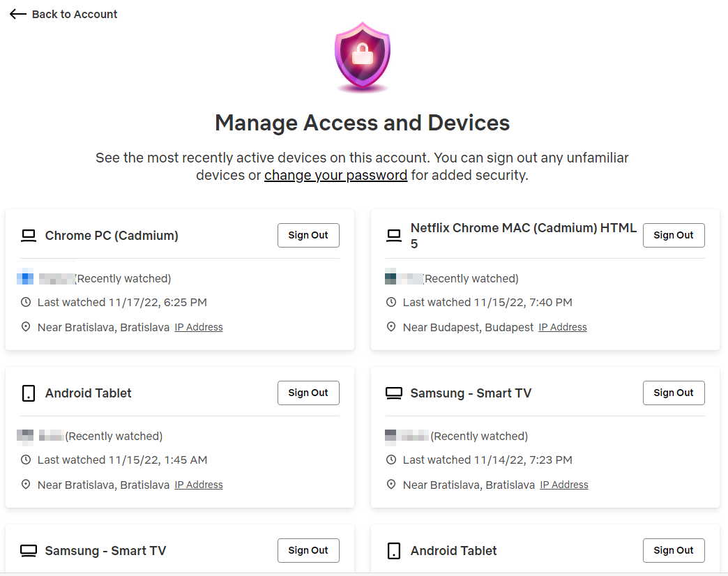Click laptop icon beside Netflix Chrome MAC
728x576 pixels.
tap(394, 236)
